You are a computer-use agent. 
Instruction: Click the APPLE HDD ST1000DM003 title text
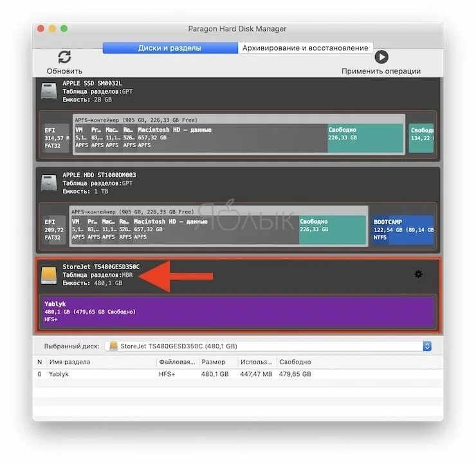[x=99, y=175]
